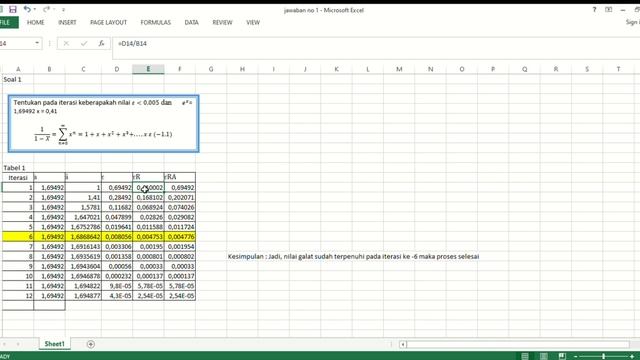
Task: Open the FORMULAS tab
Action: [x=156, y=22]
